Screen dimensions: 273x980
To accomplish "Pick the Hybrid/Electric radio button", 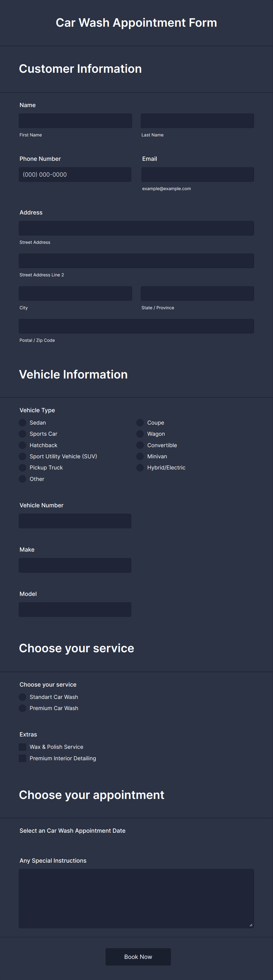I will click(140, 468).
